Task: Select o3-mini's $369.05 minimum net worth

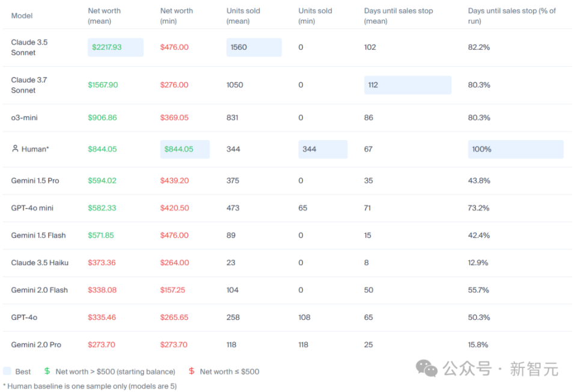Action: 174,118
